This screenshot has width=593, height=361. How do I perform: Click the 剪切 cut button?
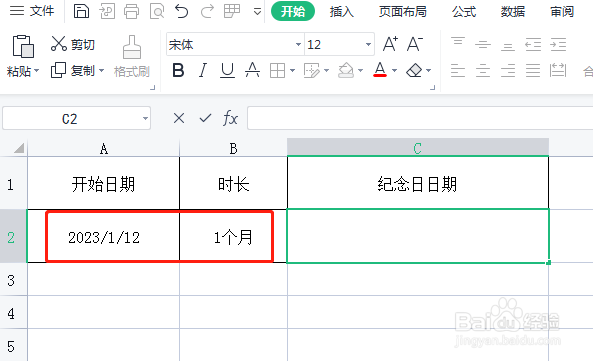73,45
